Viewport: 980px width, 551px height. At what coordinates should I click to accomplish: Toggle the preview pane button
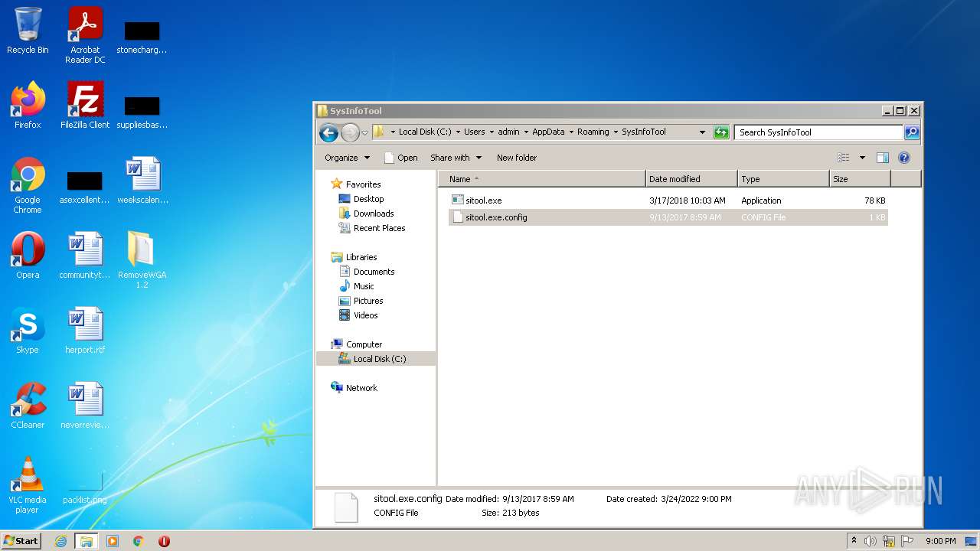[x=883, y=158]
